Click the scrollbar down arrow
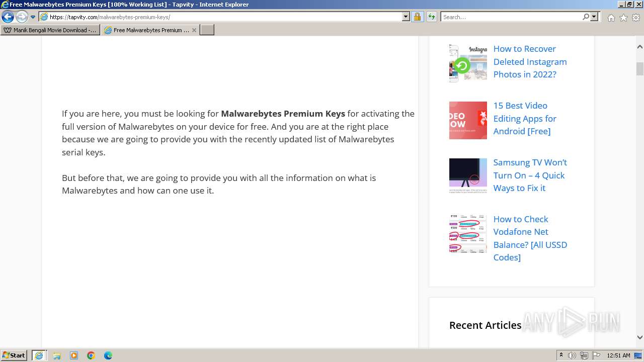644x362 pixels. [x=639, y=337]
